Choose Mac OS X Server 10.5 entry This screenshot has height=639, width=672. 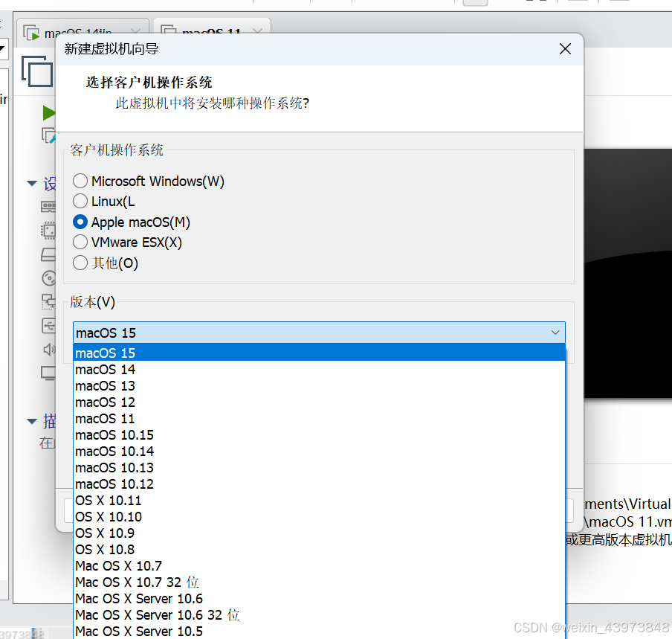click(x=320, y=631)
